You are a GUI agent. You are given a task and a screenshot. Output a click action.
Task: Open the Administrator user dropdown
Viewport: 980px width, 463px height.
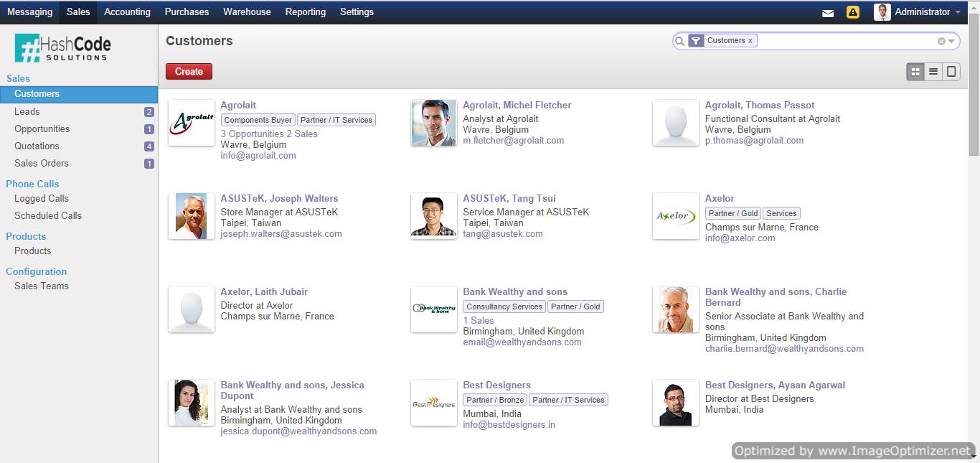click(x=928, y=12)
